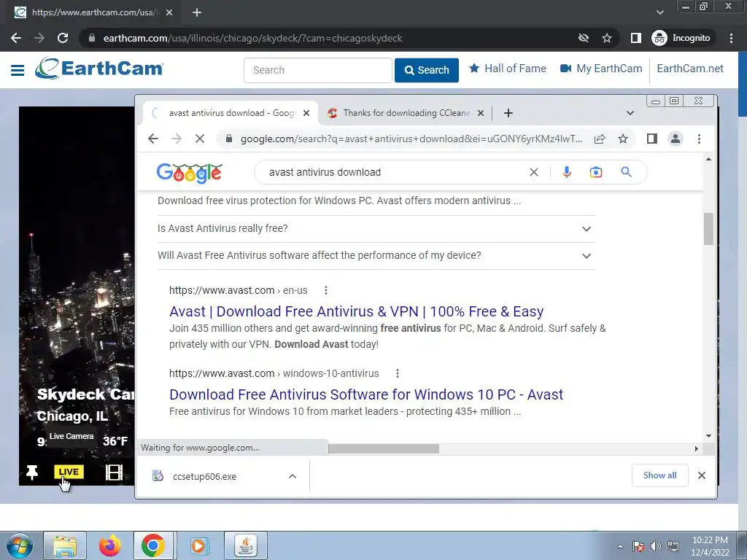
Task: Open EarthCam hamburger menu
Action: point(18,70)
